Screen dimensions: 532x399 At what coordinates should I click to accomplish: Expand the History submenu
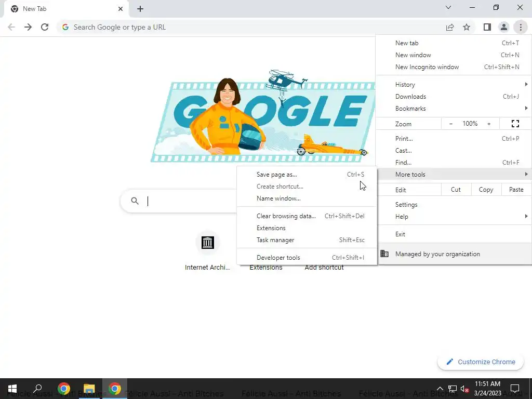(454, 85)
